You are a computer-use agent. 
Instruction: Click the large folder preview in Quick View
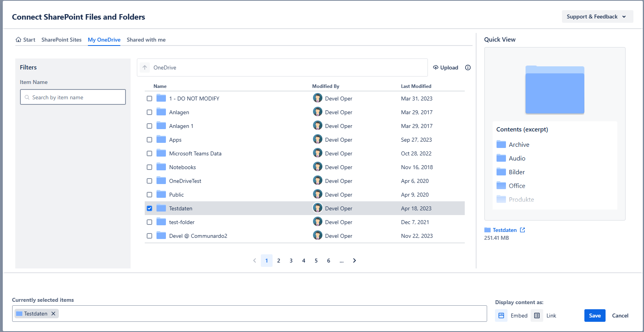tap(555, 90)
